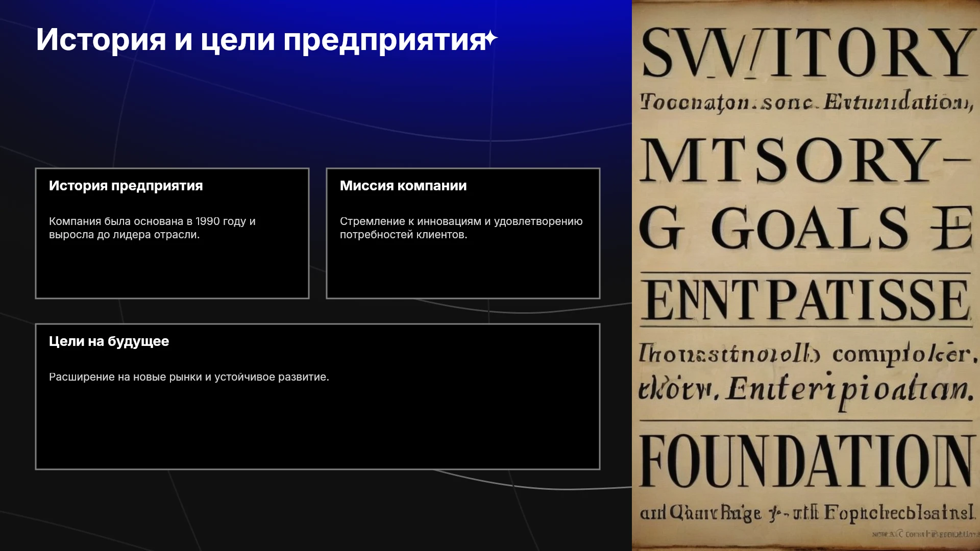Click the text about founding in 1990

(x=152, y=228)
